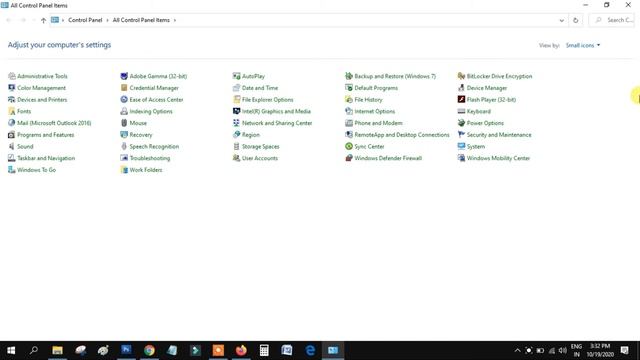Click the Ease of Access Center icon
Screen dimensions: 640x360
point(124,100)
